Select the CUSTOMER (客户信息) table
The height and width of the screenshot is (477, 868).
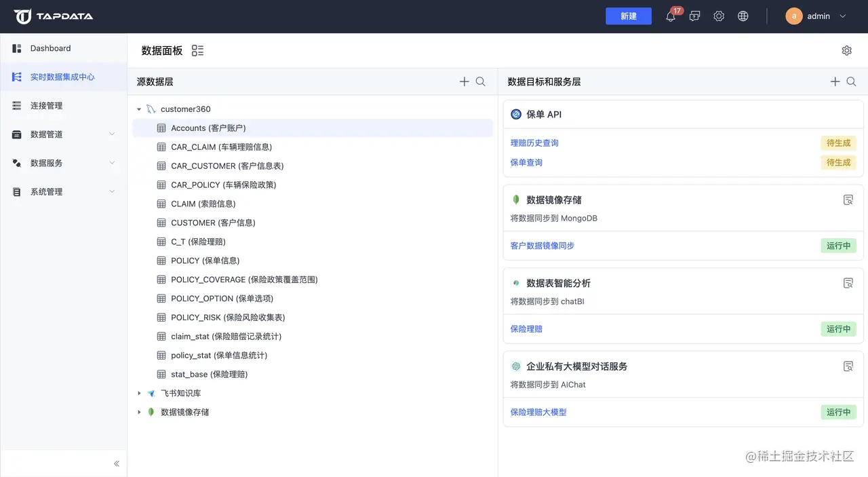313,223
